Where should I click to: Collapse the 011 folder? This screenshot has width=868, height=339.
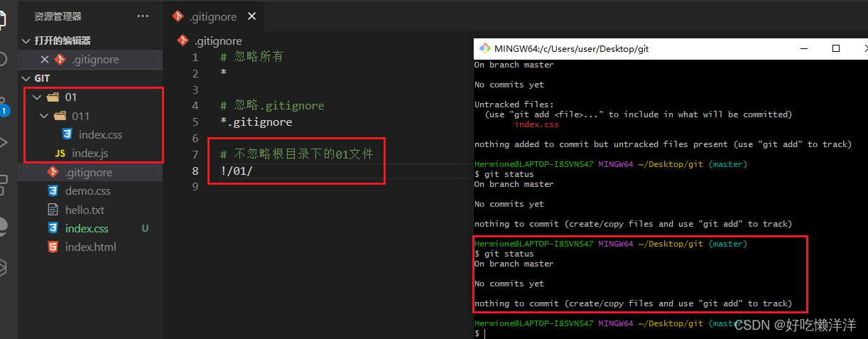pos(44,116)
